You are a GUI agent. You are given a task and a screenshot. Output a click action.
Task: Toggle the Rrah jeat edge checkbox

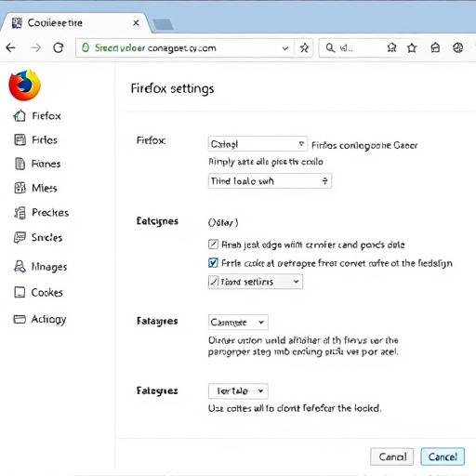coord(213,245)
